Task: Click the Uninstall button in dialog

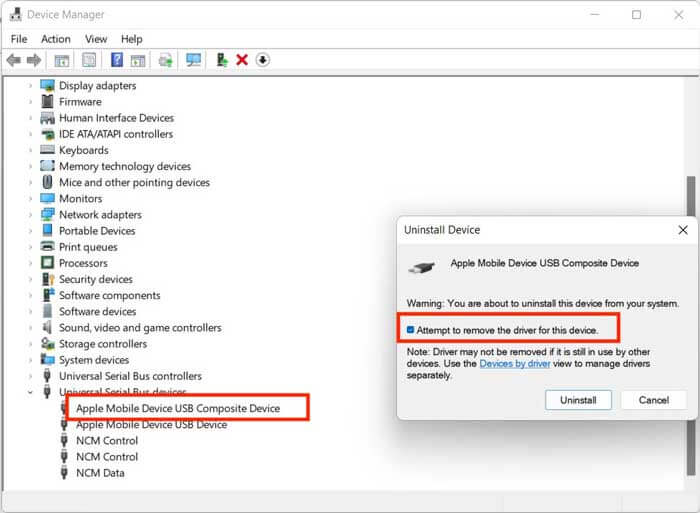Action: point(578,400)
